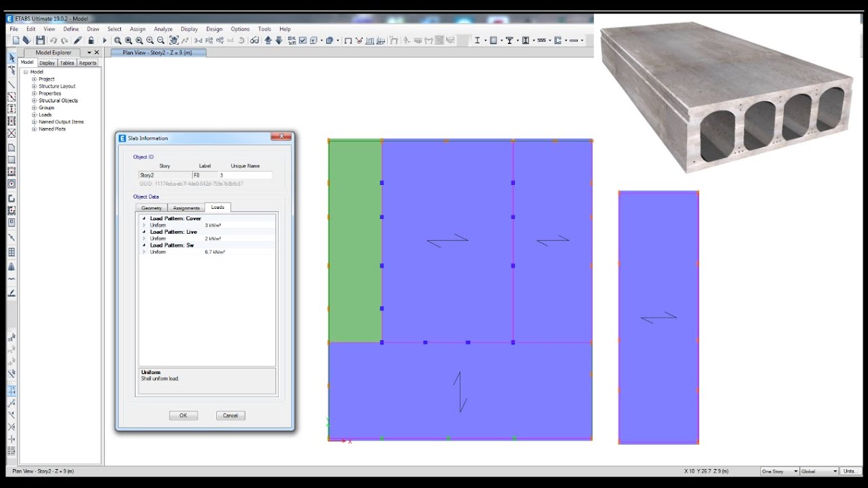Select Groups tree item
Image resolution: width=868 pixels, height=488 pixels.
pos(46,108)
